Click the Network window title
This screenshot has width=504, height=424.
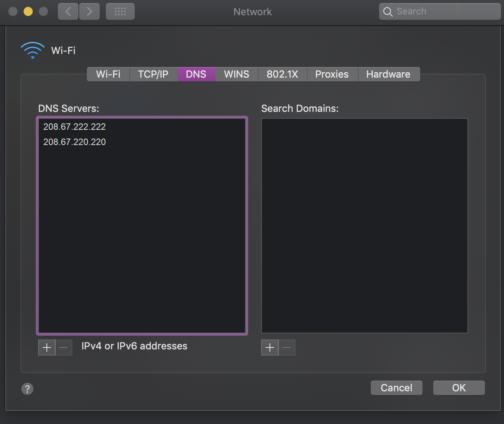pos(253,12)
